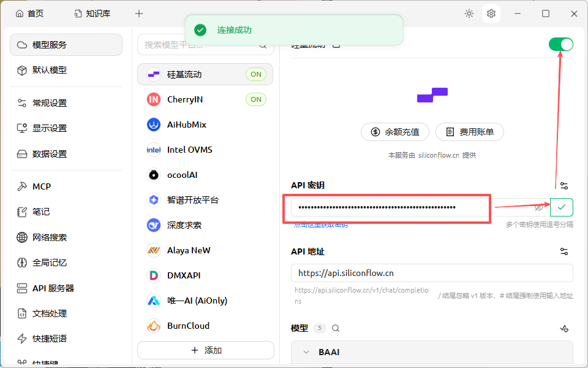This screenshot has height=368, width=588.
Task: Open MCP settings
Action: pos(66,186)
